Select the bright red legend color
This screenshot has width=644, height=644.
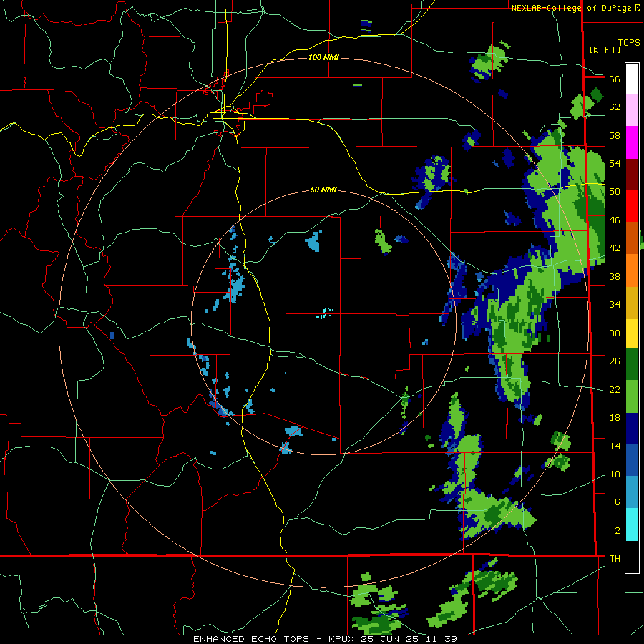click(x=632, y=206)
